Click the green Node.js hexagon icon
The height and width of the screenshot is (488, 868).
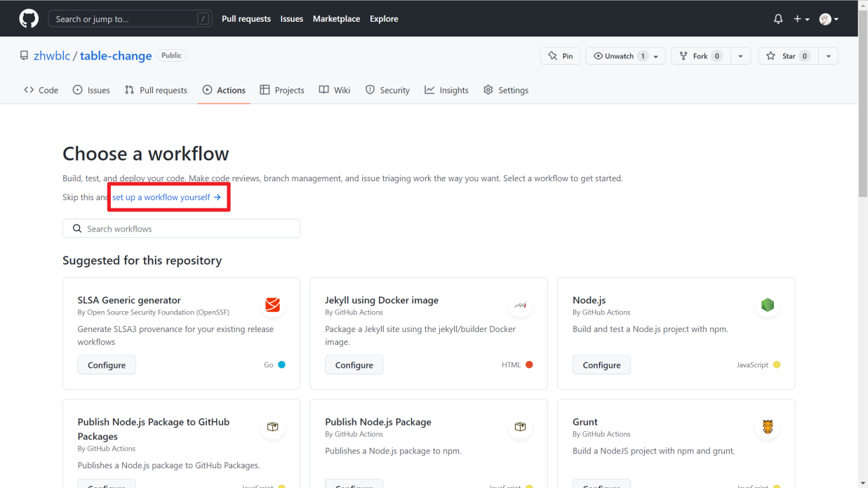point(768,305)
